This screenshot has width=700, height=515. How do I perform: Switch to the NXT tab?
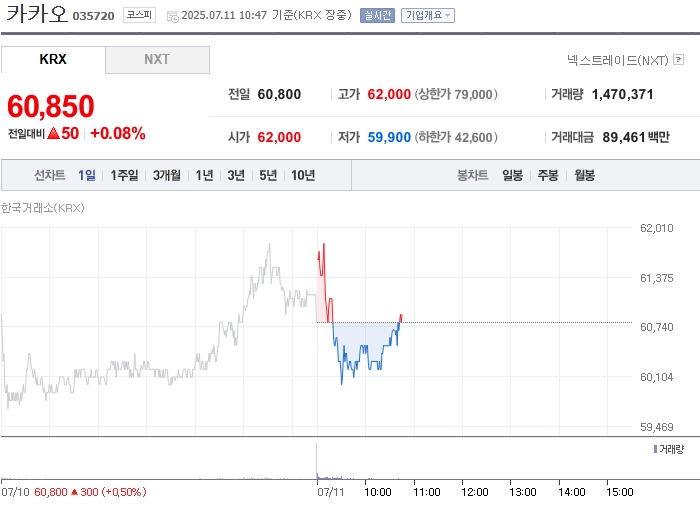157,59
